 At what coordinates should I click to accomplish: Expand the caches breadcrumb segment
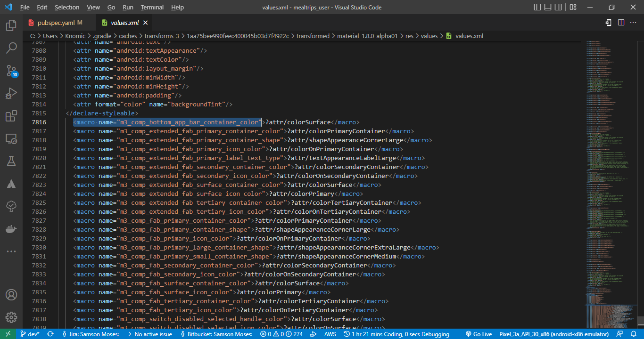click(x=128, y=36)
